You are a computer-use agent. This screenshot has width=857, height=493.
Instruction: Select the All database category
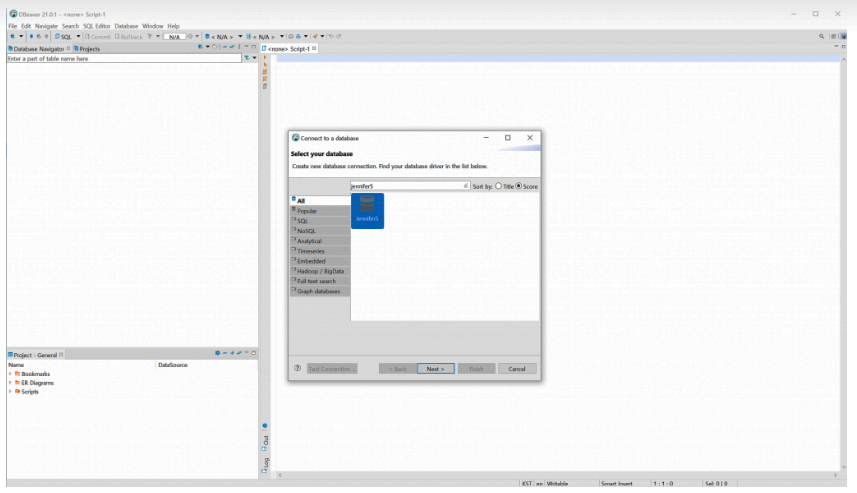(320, 201)
